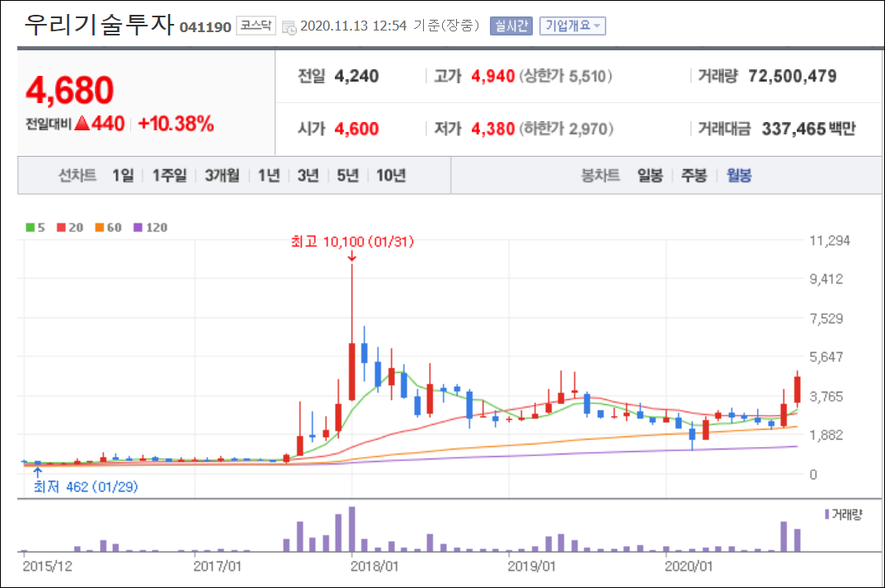Click the 1,882 y-axis price label
The image size is (885, 588).
[x=826, y=435]
